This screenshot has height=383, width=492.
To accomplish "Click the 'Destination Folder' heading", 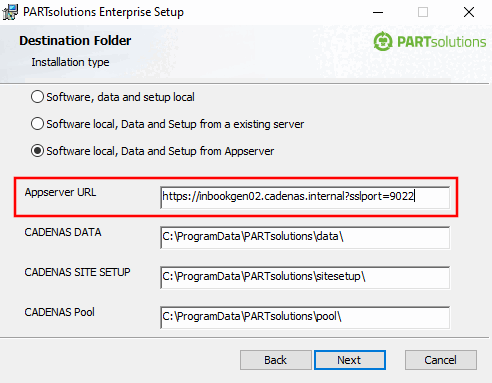I will [75, 41].
